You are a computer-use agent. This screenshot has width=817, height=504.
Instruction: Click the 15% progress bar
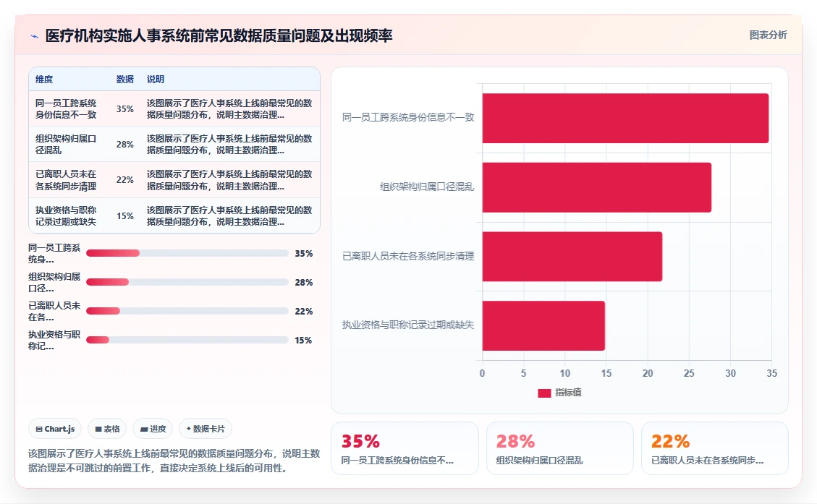click(x=187, y=340)
